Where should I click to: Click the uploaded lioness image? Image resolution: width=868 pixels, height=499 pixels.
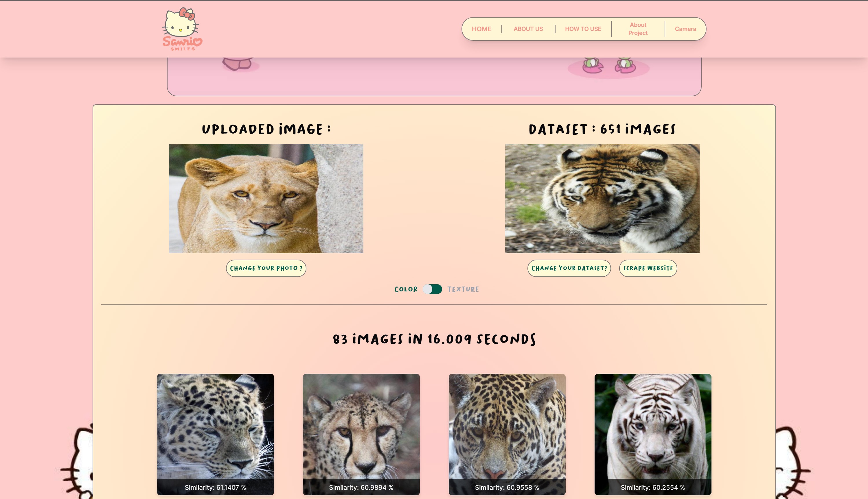click(266, 198)
